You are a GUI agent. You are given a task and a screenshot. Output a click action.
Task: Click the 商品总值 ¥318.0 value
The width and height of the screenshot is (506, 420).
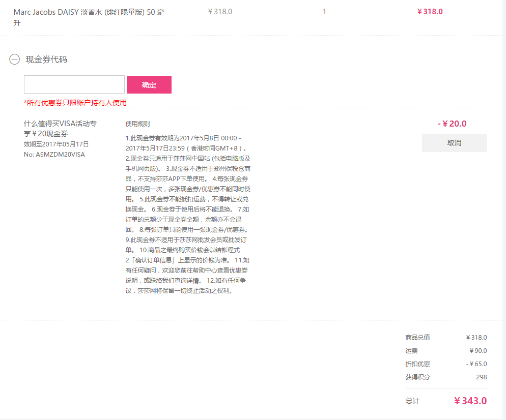point(476,338)
